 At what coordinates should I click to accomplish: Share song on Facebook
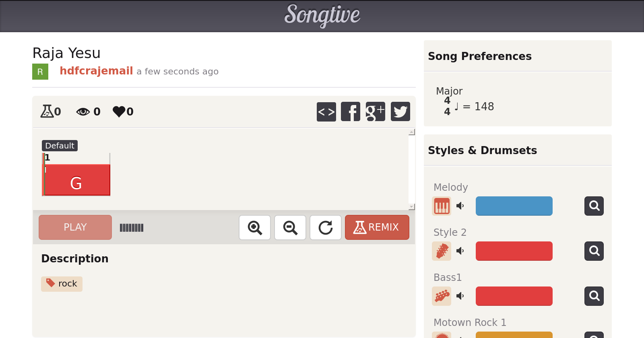coord(351,111)
